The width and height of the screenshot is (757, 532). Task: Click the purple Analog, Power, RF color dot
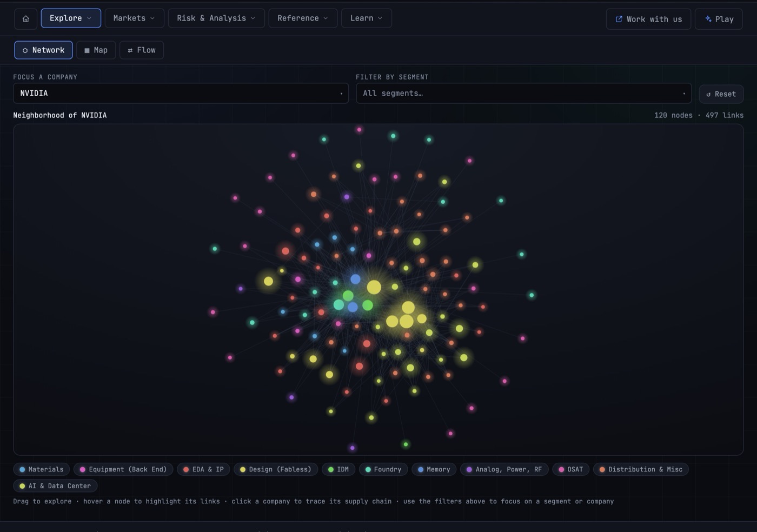click(469, 469)
